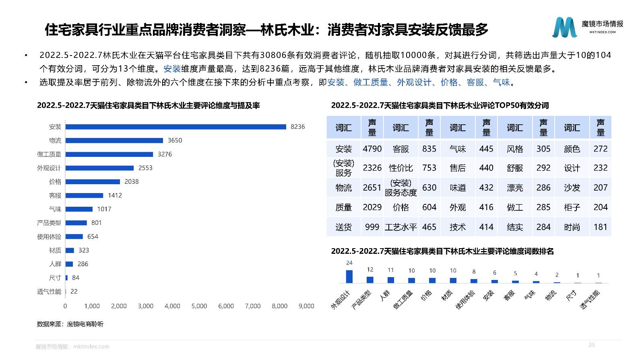The width and height of the screenshot is (644, 362).
Task: Click table cell "售后"
Action: pyautogui.click(x=458, y=168)
